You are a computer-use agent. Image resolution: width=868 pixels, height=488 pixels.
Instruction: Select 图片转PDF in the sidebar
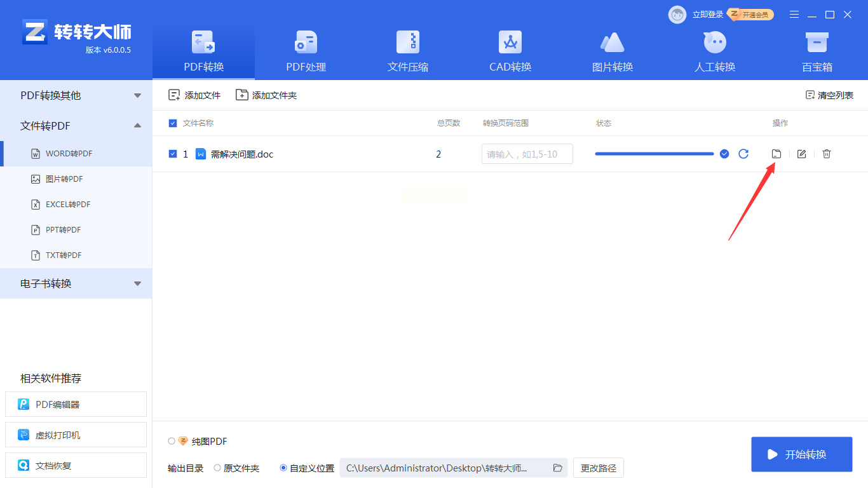76,179
